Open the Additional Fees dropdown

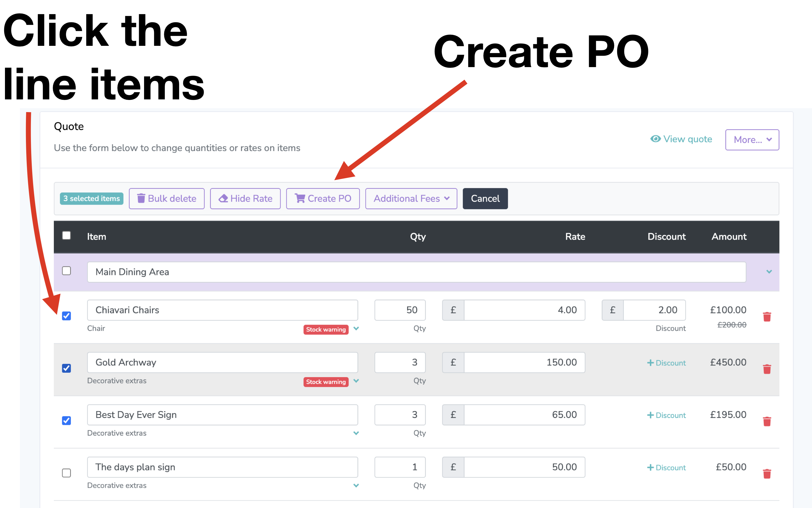[411, 199]
